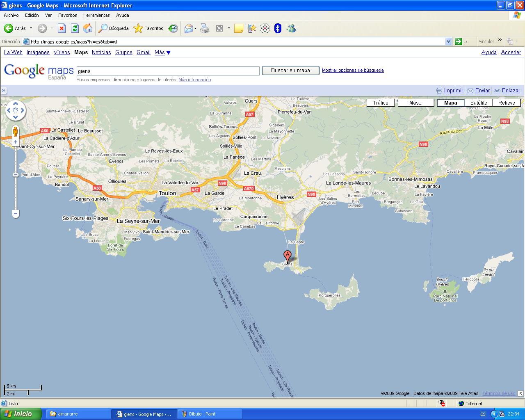Click the Street View pegman icon

click(x=16, y=132)
